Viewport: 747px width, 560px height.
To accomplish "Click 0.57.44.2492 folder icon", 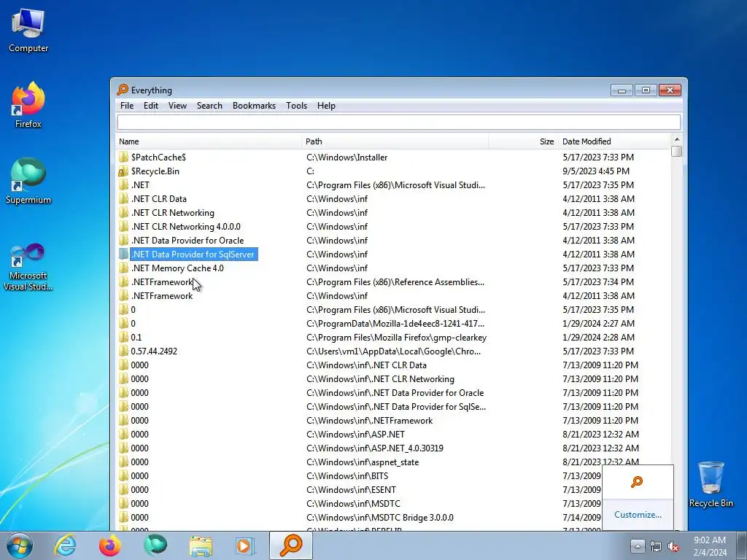I will coord(123,351).
